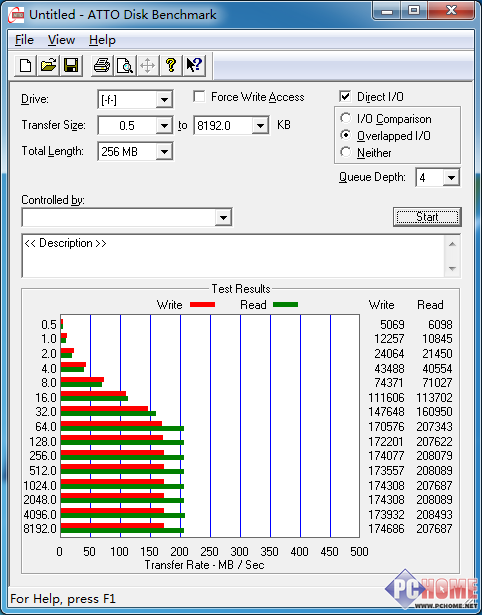Uncheck the Direct I/O checkbox

pos(345,96)
